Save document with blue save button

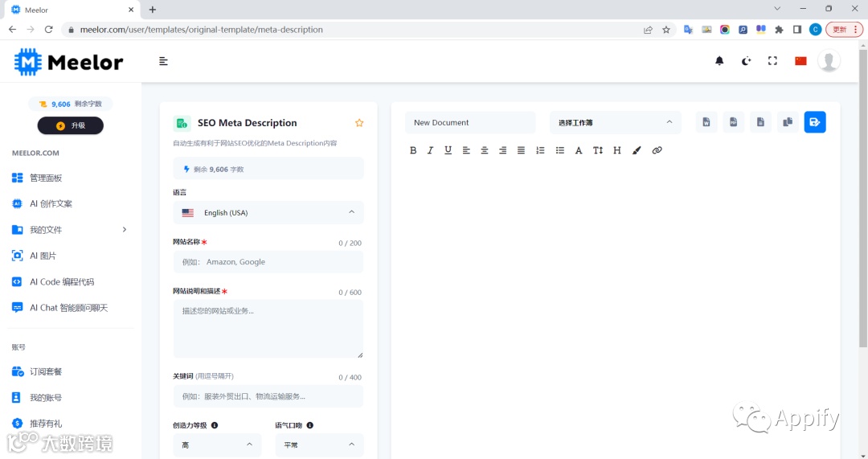pos(815,122)
